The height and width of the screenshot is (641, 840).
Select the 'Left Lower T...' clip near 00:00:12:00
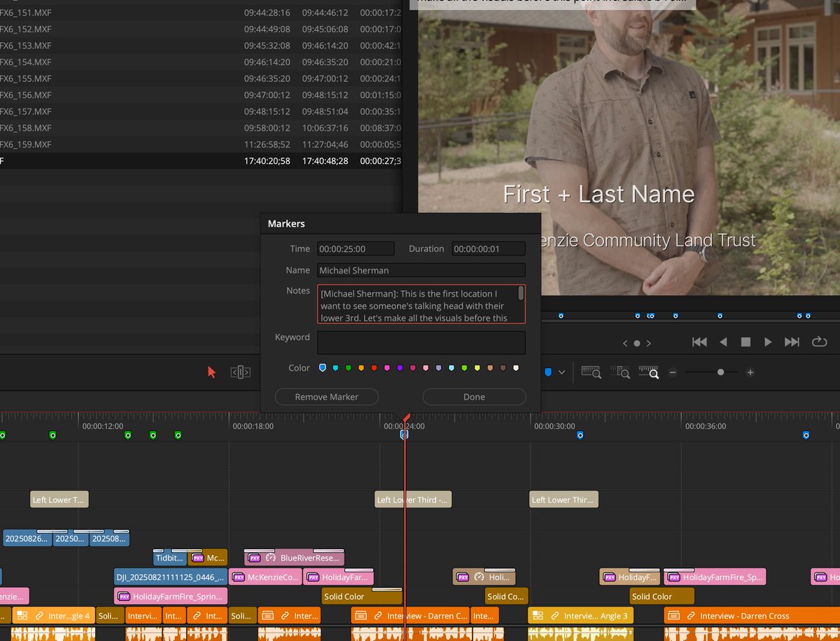pyautogui.click(x=59, y=500)
